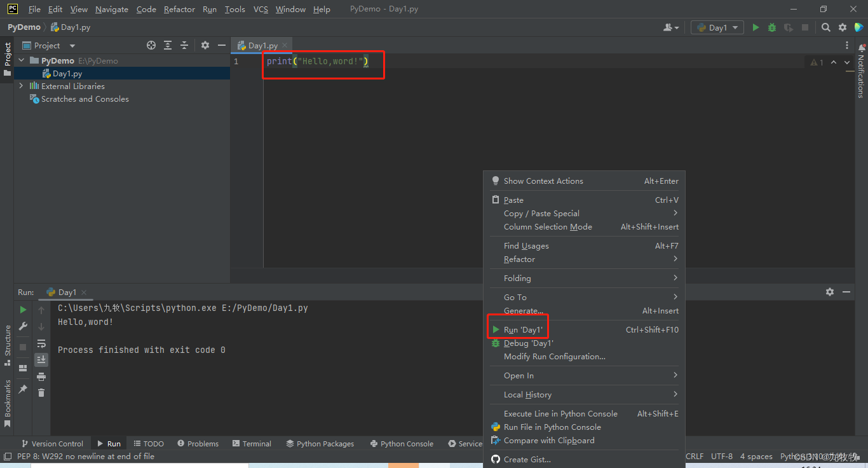The image size is (868, 468).
Task: Choose Debug 'Day1' from context menu
Action: [x=585, y=343]
